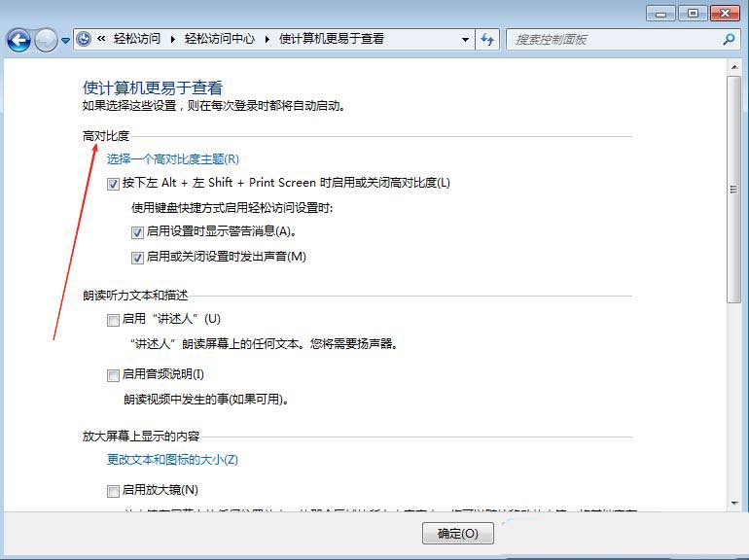The image size is (749, 560).
Task: Minimize the Control Panel window
Action: [660, 14]
